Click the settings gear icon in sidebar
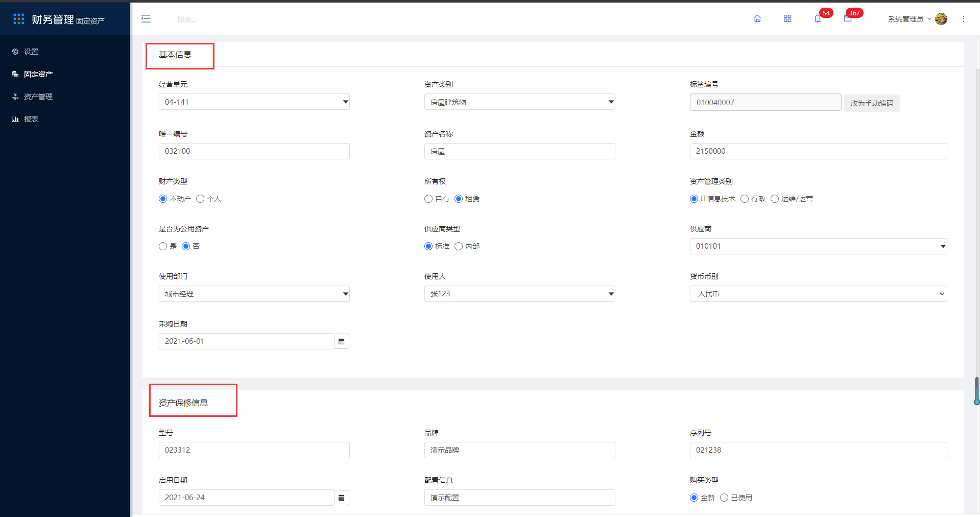The width and height of the screenshot is (980, 517). pos(15,52)
